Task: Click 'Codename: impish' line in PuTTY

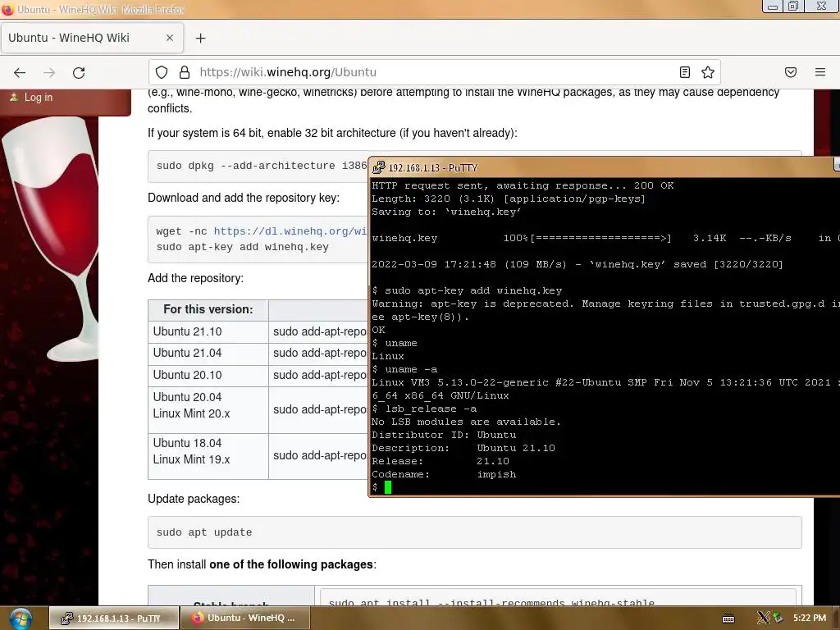Action: click(x=444, y=475)
